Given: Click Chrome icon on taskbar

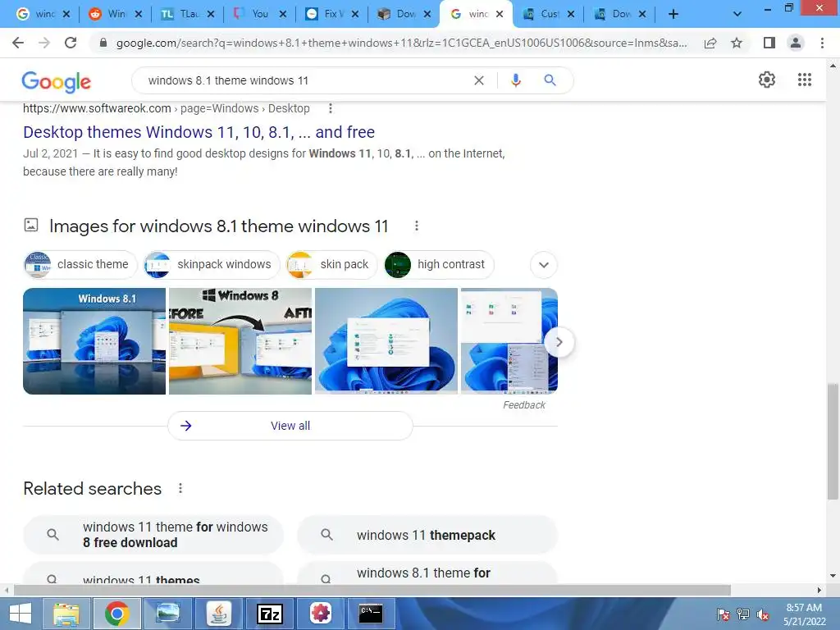Looking at the screenshot, I should [x=116, y=614].
